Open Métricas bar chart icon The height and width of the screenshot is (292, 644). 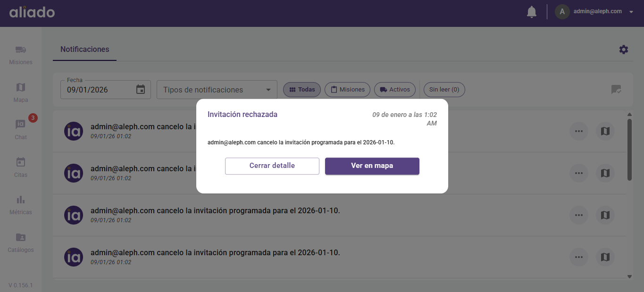pos(21,200)
